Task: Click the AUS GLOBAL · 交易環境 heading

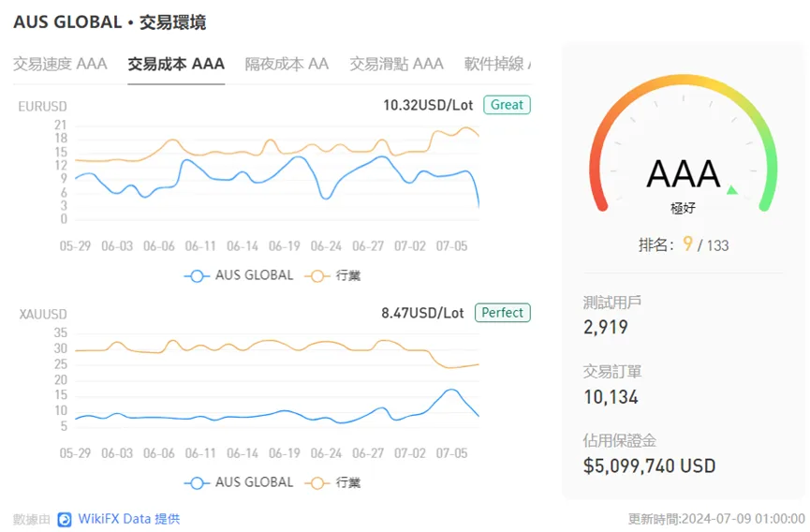Action: (x=110, y=22)
